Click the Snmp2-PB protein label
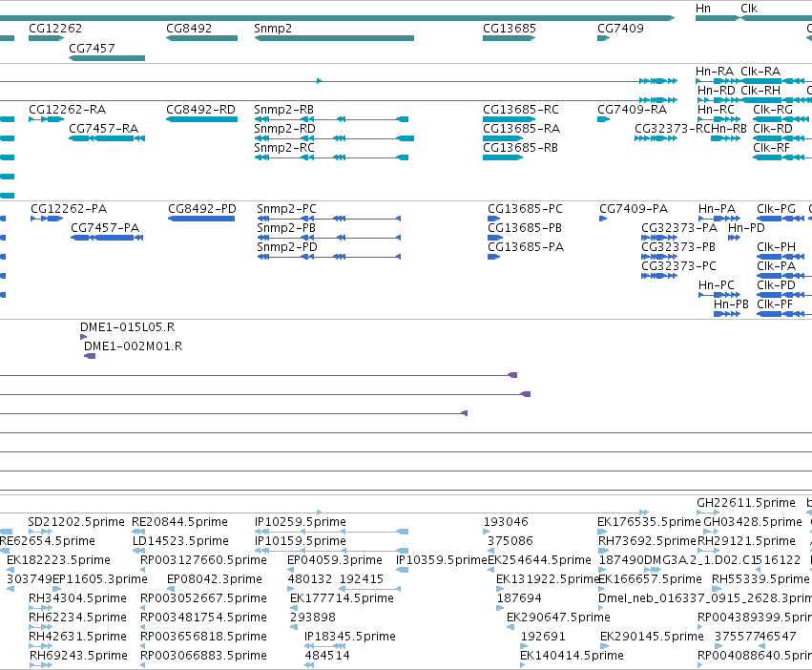This screenshot has width=812, height=670. tap(286, 228)
